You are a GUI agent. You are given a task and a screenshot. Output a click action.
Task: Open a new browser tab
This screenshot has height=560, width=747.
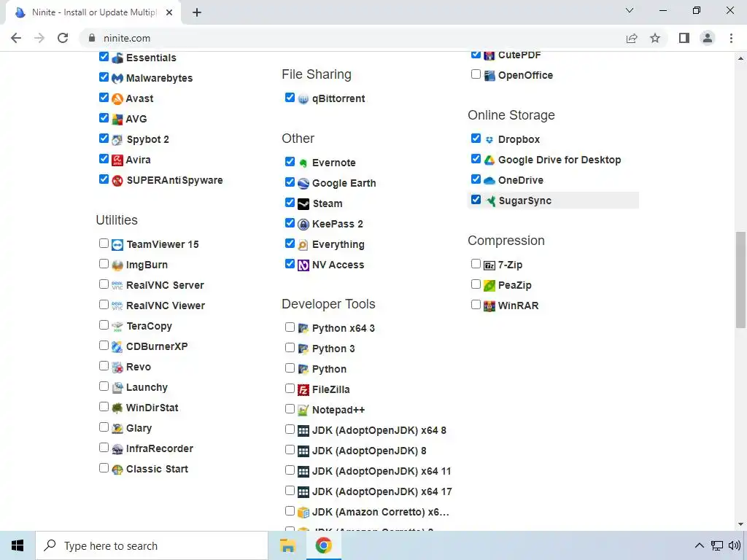coord(197,12)
